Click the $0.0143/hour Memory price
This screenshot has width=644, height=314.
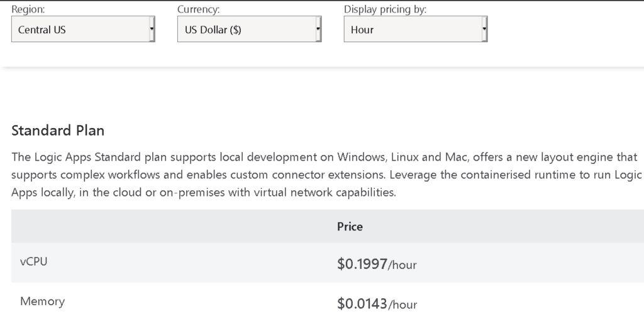pyautogui.click(x=377, y=304)
